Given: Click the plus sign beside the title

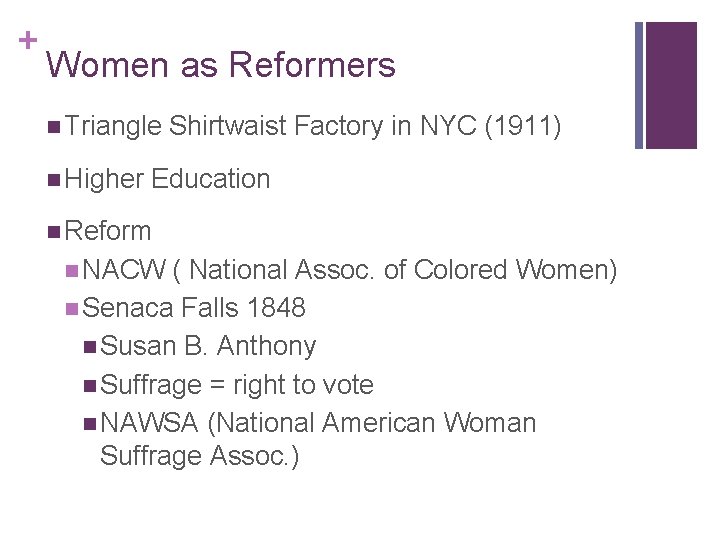Looking at the screenshot, I should point(23,41).
